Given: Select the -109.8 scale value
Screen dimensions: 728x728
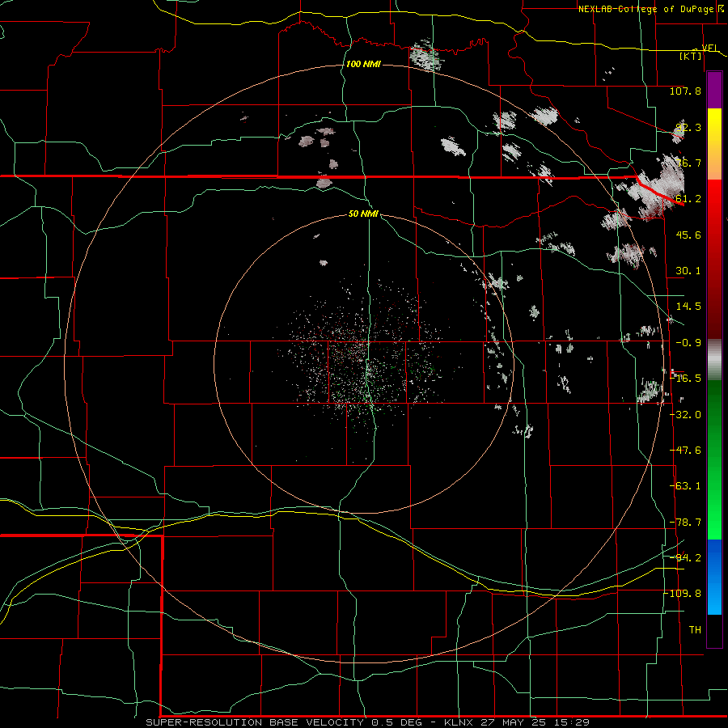Looking at the screenshot, I should (x=684, y=594).
